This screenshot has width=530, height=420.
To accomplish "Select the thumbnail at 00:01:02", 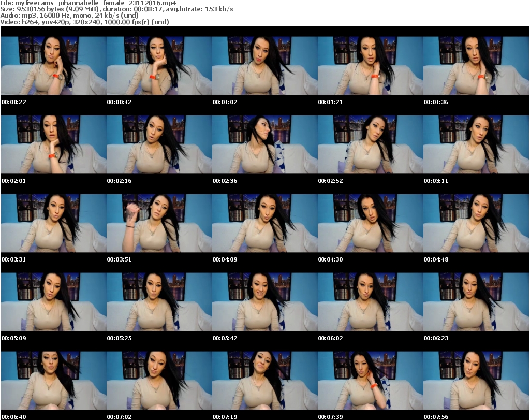I will click(264, 66).
